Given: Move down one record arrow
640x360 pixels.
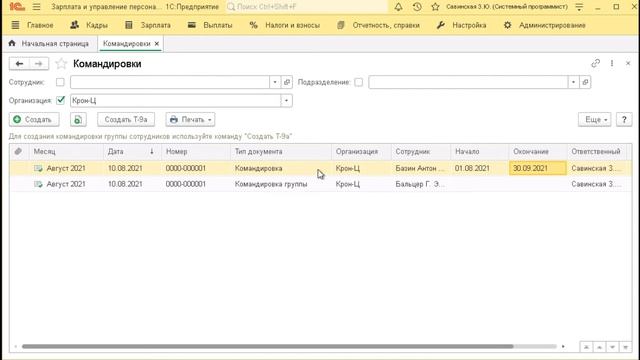Looking at the screenshot, I should [x=612, y=347].
